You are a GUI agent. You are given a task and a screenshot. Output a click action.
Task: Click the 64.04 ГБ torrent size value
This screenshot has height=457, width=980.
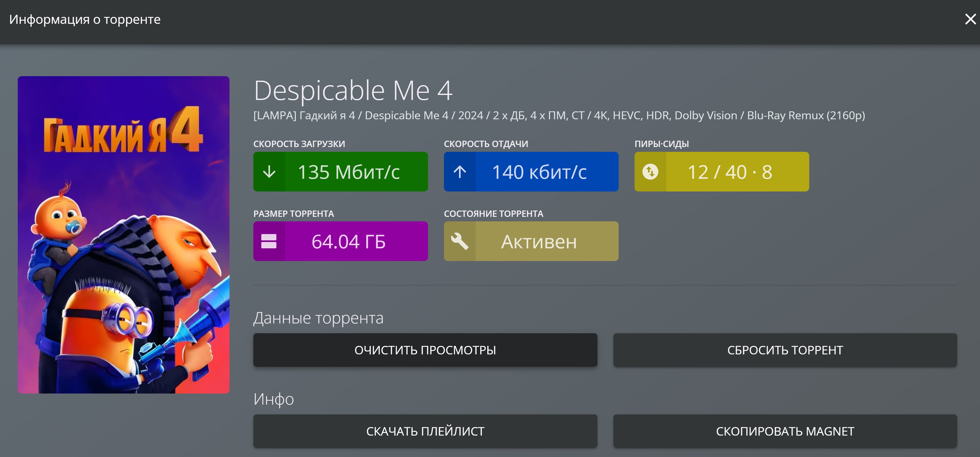coord(348,242)
